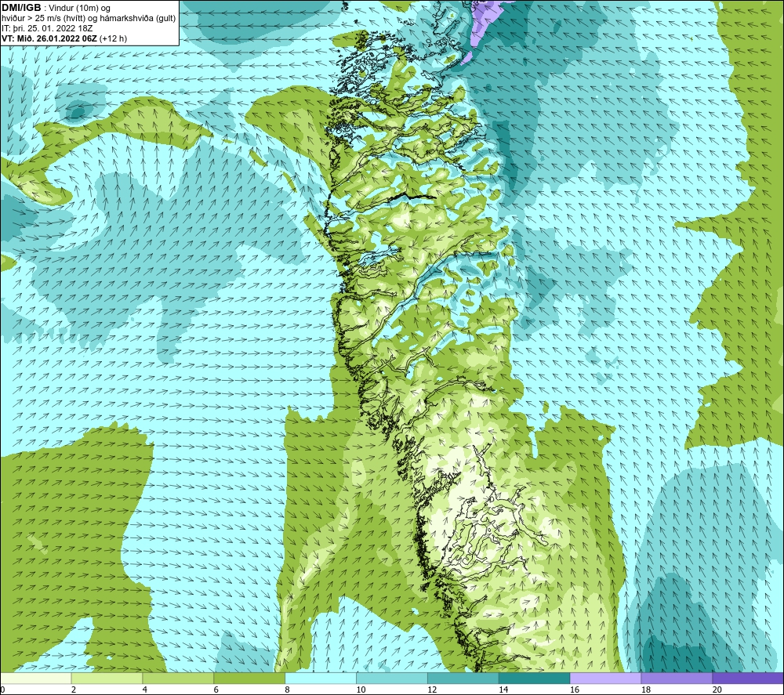This screenshot has height=695, width=784.
Task: Click the 8–10 m/s light cyan swatch
Action: [x=321, y=678]
